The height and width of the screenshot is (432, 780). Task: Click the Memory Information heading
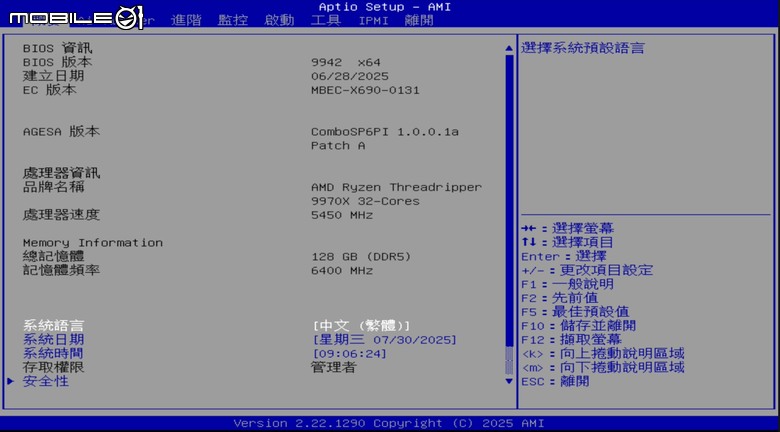tap(93, 243)
